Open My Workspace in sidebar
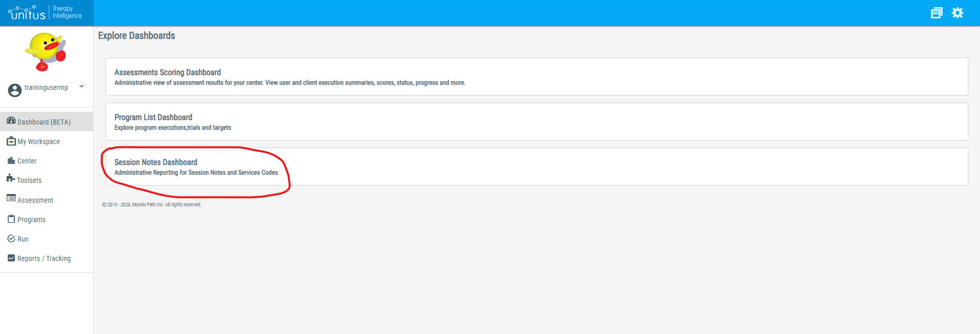Screen dimensions: 980x334 (x=46, y=141)
